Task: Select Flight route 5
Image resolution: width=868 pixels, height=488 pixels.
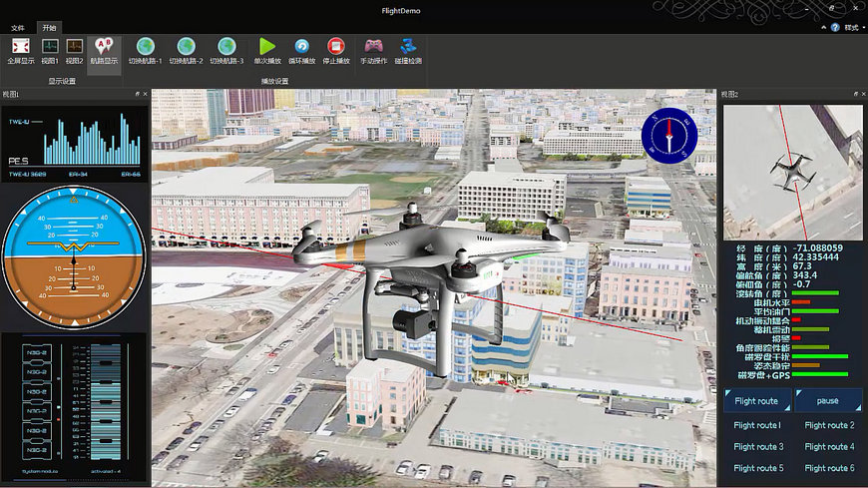Action: point(758,468)
